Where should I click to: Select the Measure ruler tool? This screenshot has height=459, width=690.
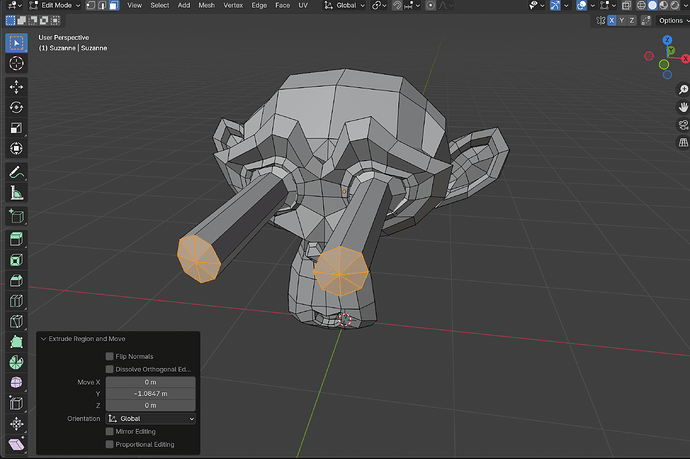[x=16, y=193]
